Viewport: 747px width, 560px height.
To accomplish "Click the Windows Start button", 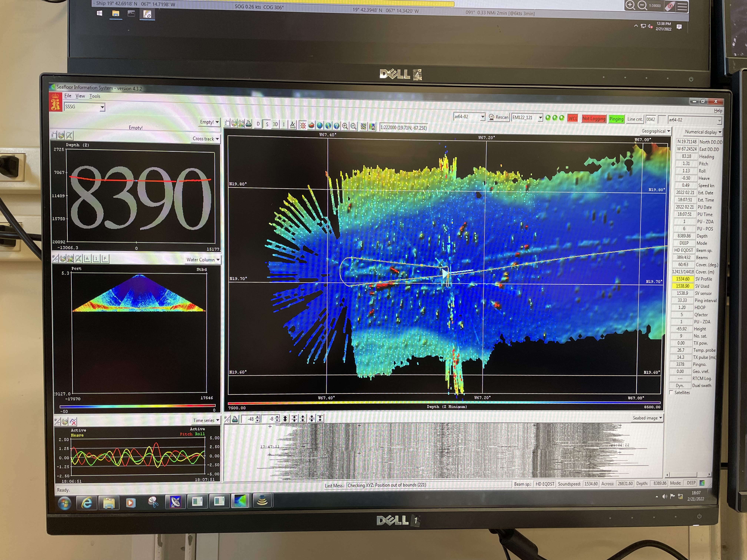I will tap(64, 503).
